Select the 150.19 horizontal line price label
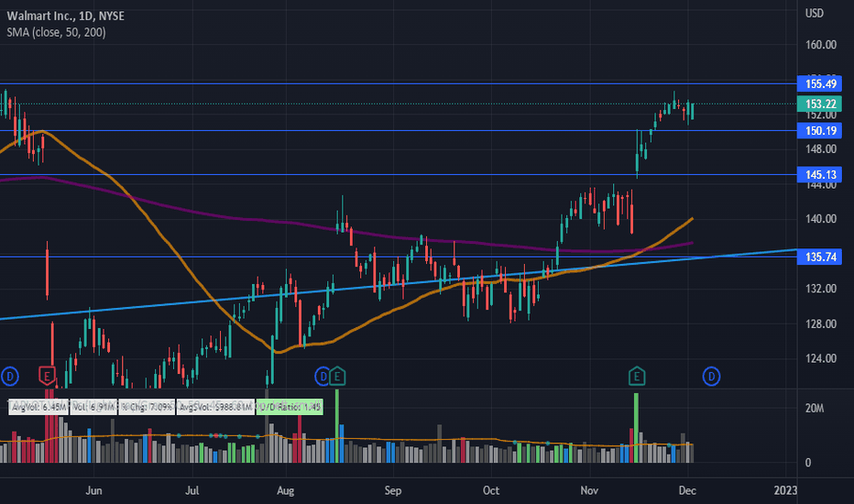 point(820,131)
